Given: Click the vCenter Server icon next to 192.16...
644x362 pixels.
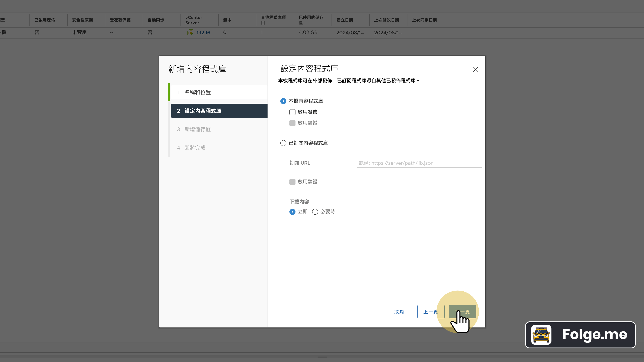Looking at the screenshot, I should pos(191,32).
